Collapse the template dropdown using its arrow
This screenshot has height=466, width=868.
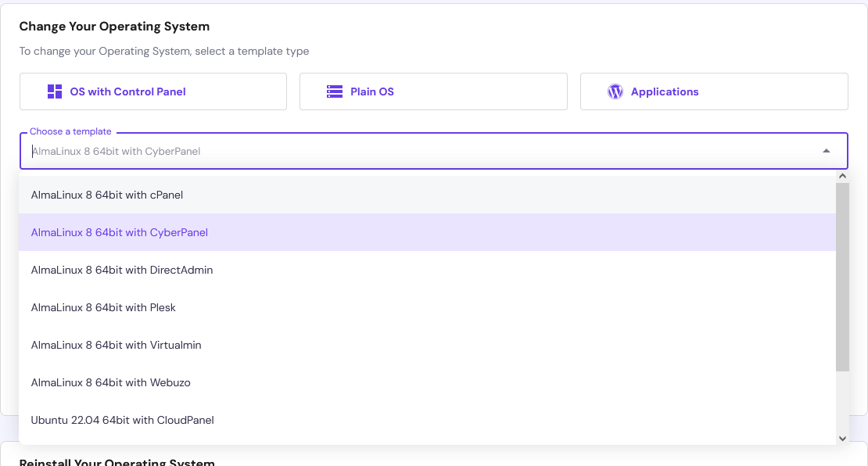[x=826, y=151]
